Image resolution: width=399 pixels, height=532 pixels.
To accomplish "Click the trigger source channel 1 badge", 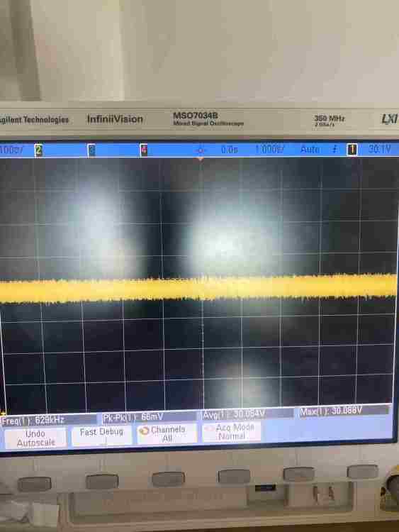I will pyautogui.click(x=352, y=149).
